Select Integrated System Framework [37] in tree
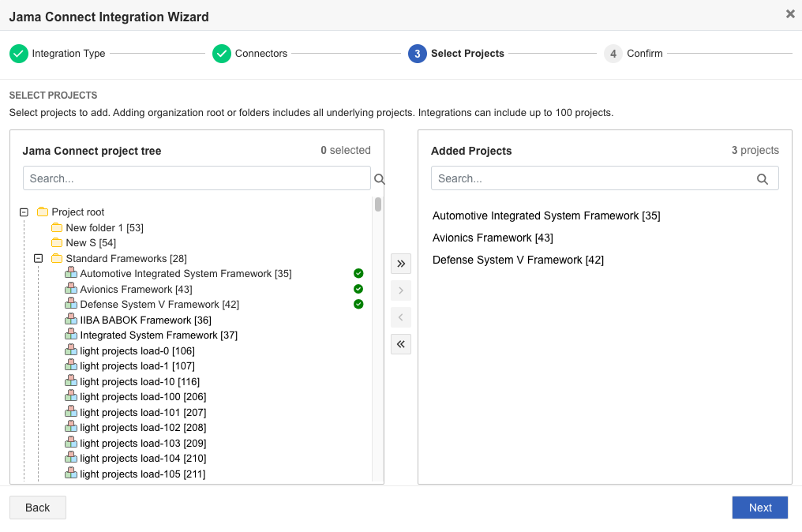This screenshot has width=802, height=532. click(159, 335)
